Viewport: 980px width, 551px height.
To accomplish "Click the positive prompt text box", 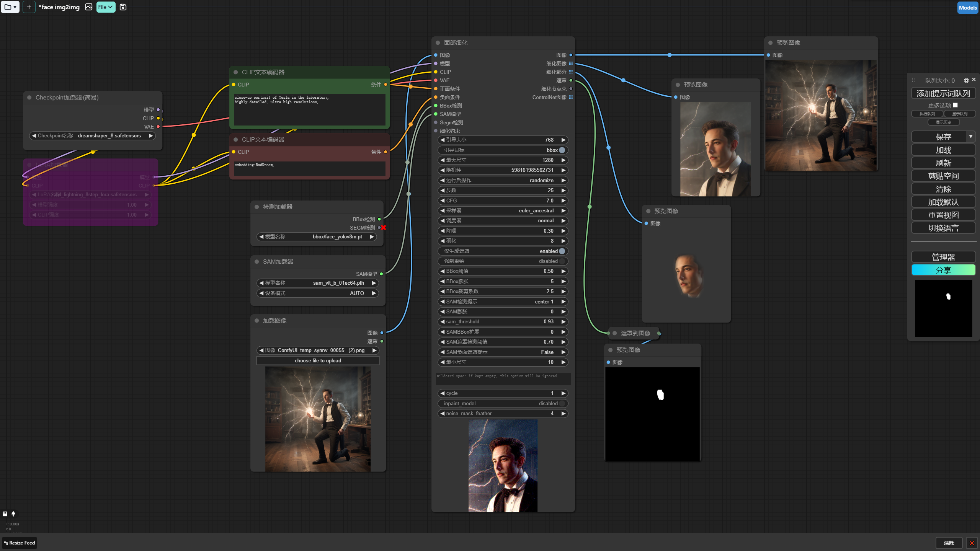I will tap(309, 109).
